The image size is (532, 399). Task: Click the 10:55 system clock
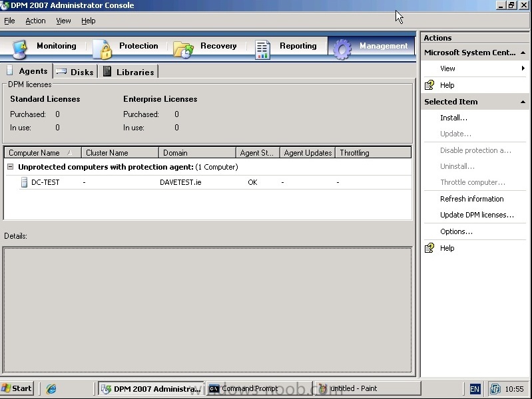[514, 389]
